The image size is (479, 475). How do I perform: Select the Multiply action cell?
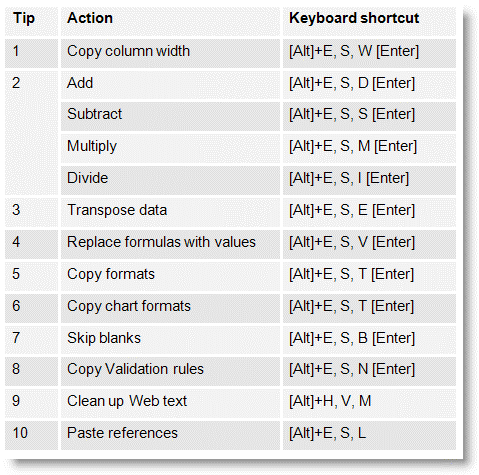[x=170, y=148]
